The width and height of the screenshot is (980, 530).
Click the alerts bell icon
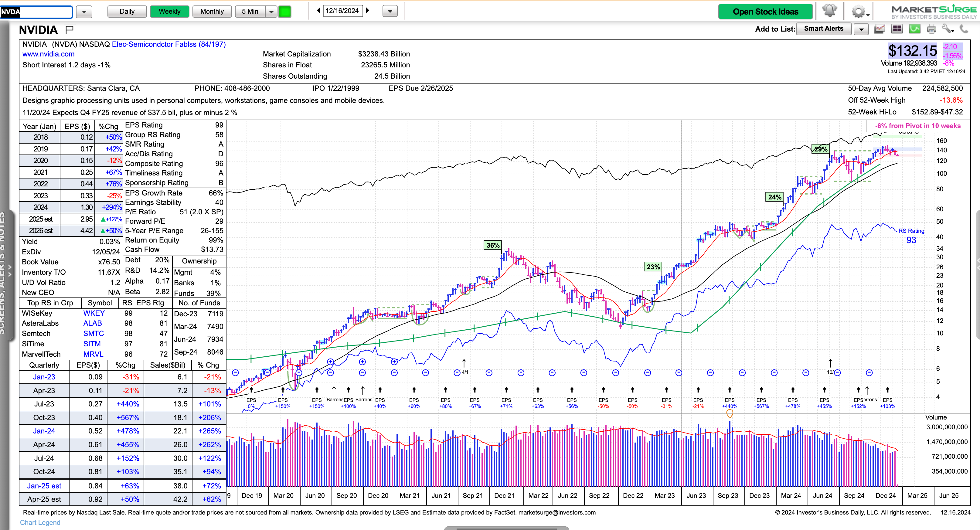(x=829, y=11)
